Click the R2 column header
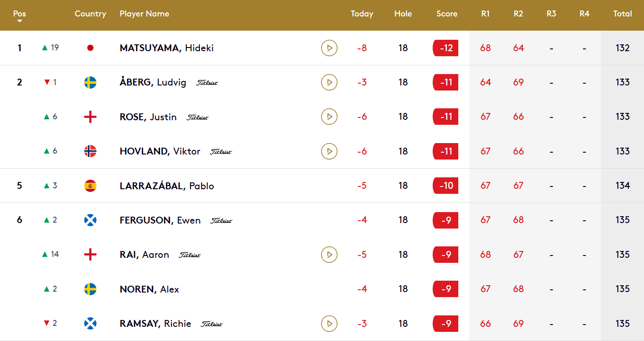This screenshot has height=341, width=644. coord(518,14)
